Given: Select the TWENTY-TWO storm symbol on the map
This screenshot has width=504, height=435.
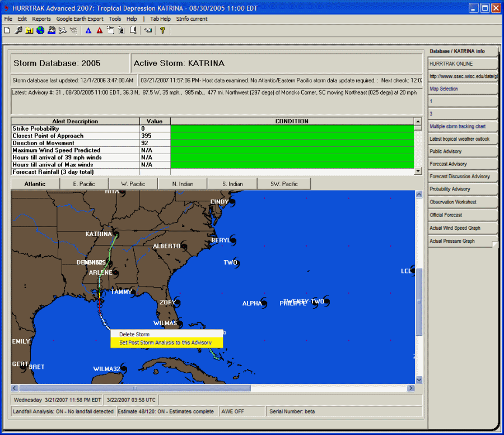Looking at the screenshot, I should tap(326, 301).
